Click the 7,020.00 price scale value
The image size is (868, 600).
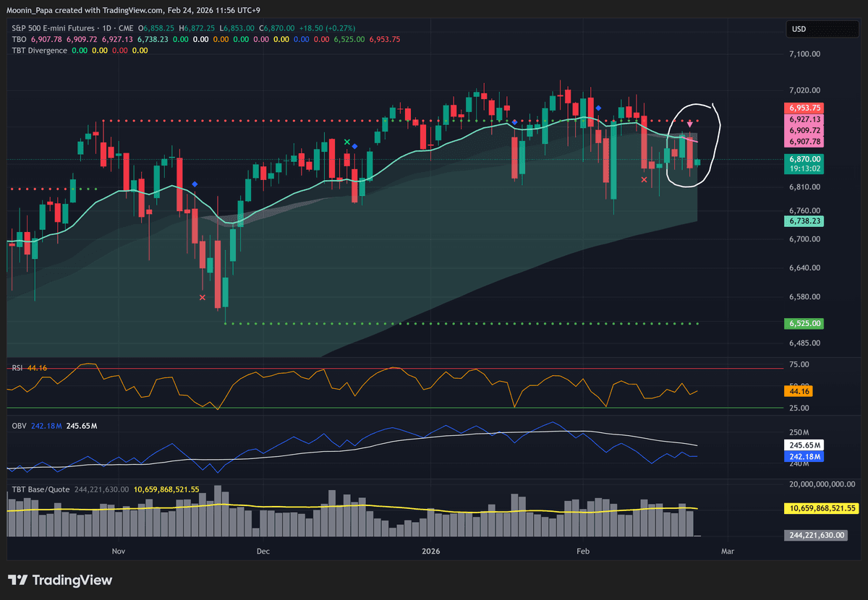pyautogui.click(x=805, y=90)
